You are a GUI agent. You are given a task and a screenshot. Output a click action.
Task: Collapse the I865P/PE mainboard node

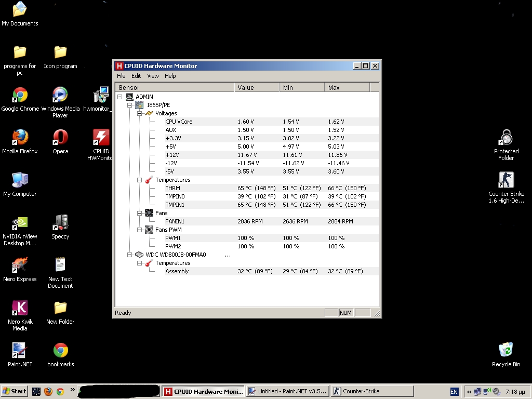pos(129,105)
